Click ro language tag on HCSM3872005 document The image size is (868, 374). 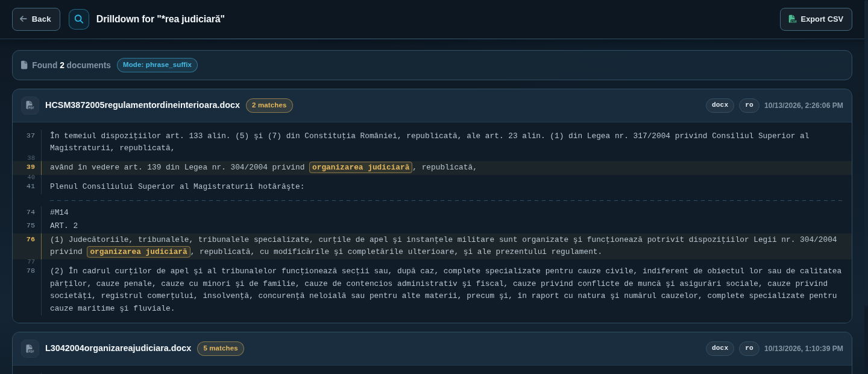point(749,106)
